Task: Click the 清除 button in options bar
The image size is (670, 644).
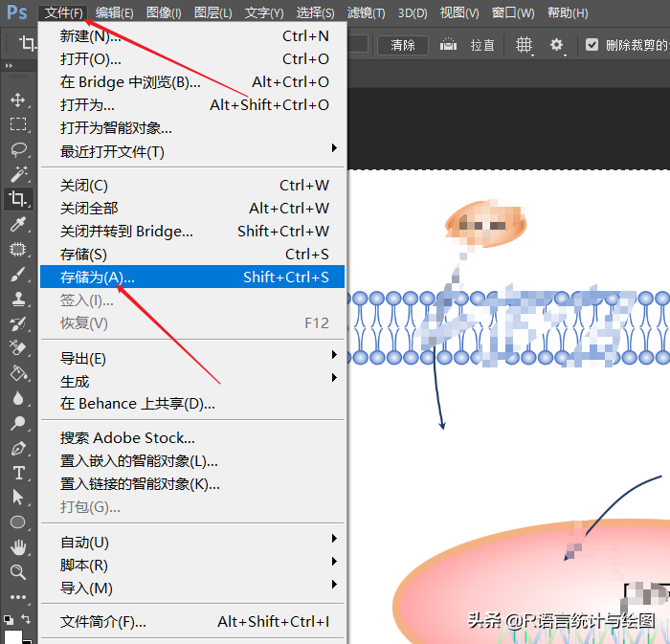Action: tap(403, 45)
